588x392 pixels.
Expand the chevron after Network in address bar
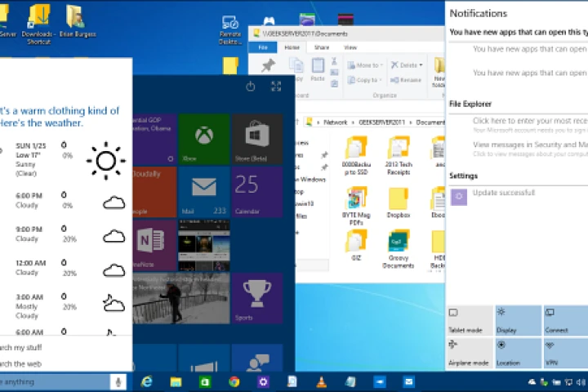pyautogui.click(x=353, y=122)
